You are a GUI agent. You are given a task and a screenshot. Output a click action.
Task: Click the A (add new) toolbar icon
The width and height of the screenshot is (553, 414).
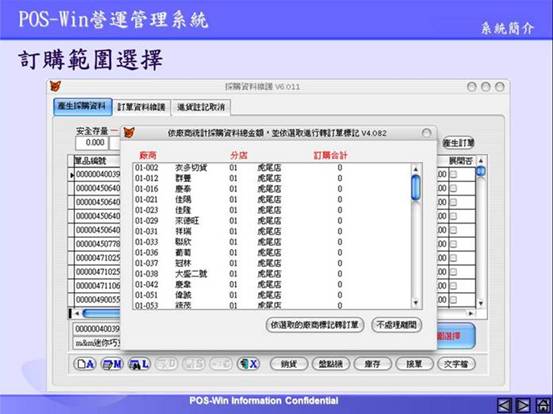coord(85,364)
